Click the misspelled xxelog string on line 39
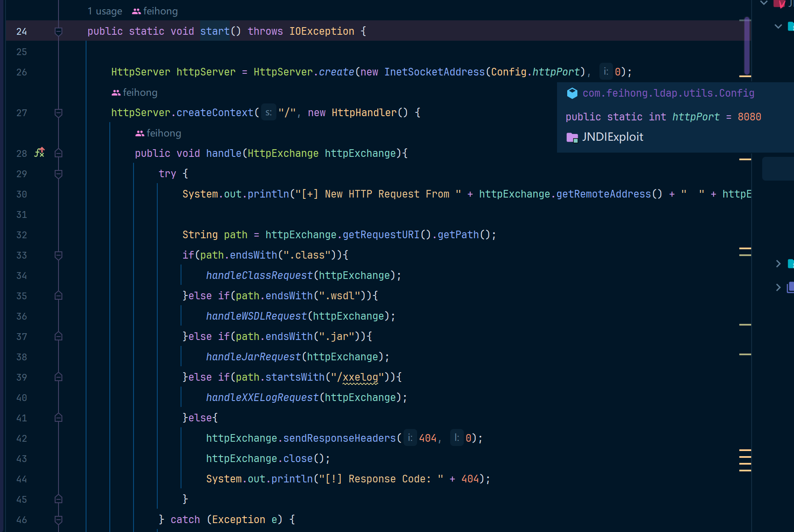This screenshot has height=532, width=794. pos(360,377)
